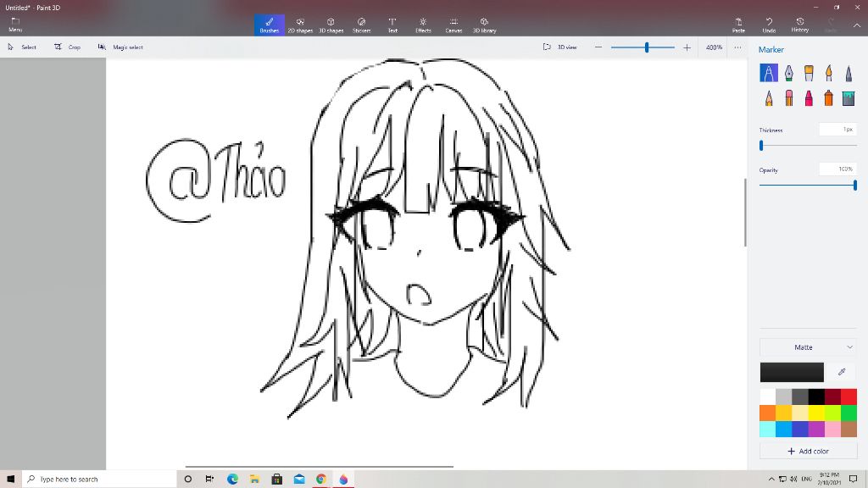Pick the orange color swatch
The image size is (868, 488).
pos(767,413)
